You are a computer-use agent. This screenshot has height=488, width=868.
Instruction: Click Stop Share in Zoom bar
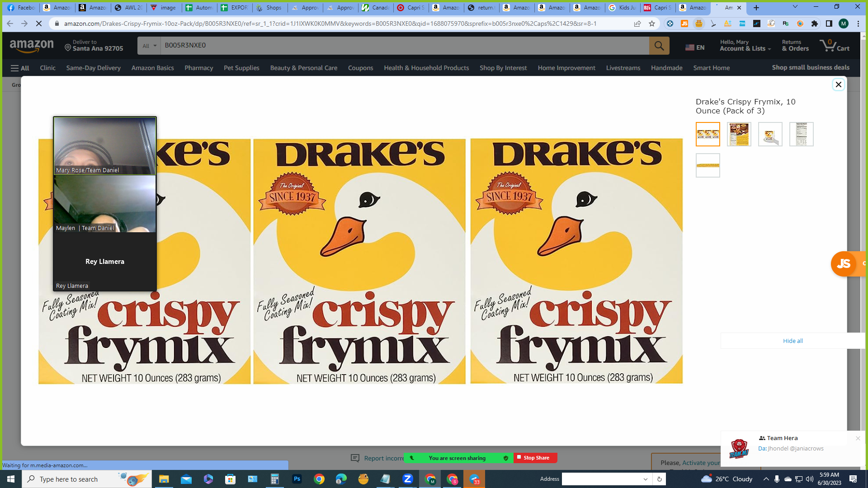[535, 458]
